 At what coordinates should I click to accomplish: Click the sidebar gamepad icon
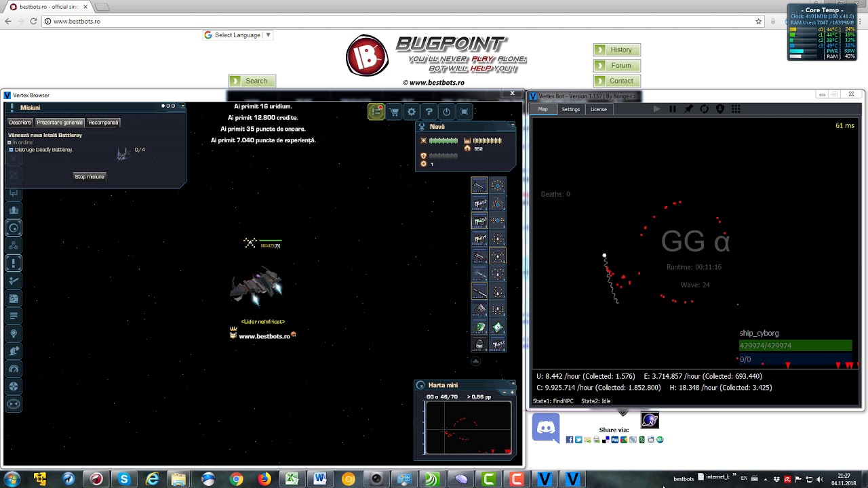[x=14, y=404]
